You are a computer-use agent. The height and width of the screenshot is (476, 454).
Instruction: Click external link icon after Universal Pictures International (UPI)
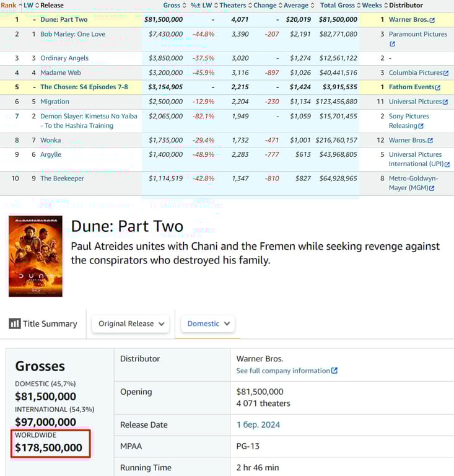(447, 164)
